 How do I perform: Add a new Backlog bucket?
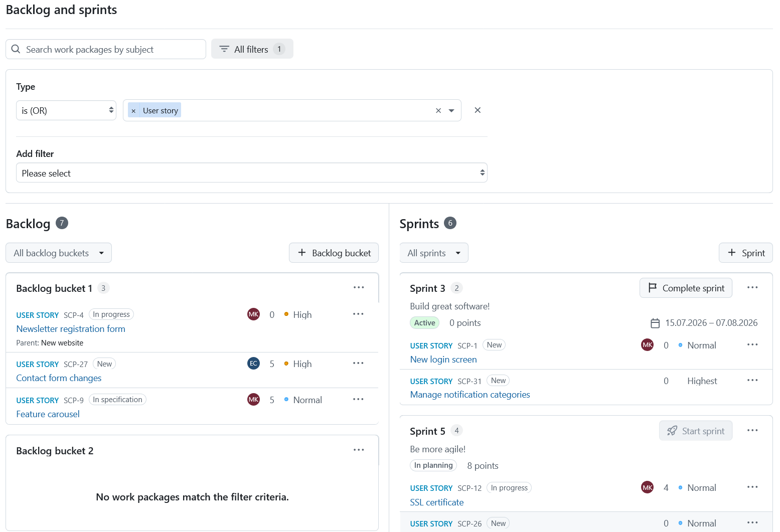334,253
